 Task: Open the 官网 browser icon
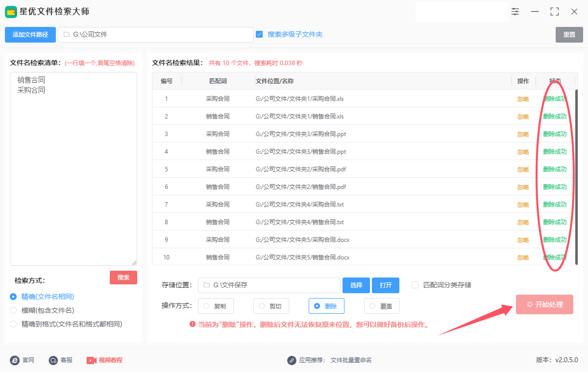[15, 360]
